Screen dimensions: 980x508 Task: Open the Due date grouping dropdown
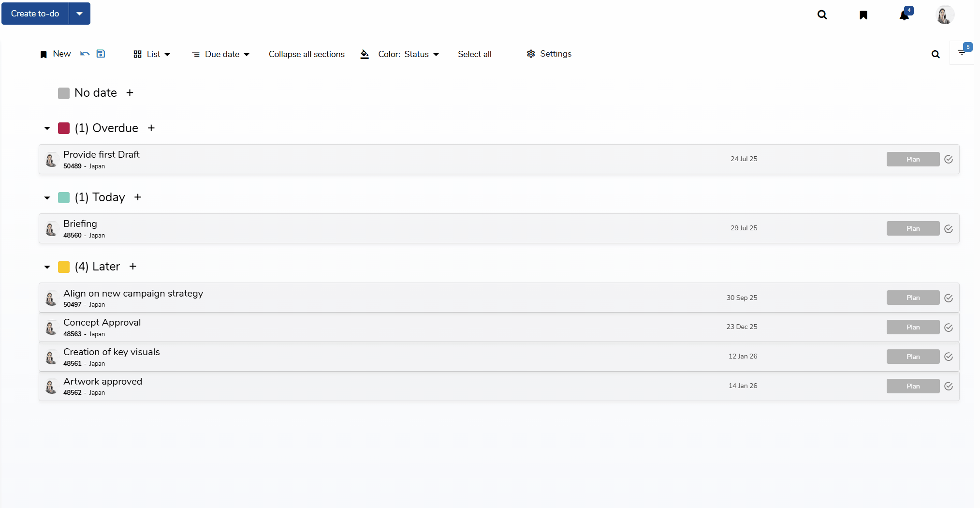[x=221, y=54]
